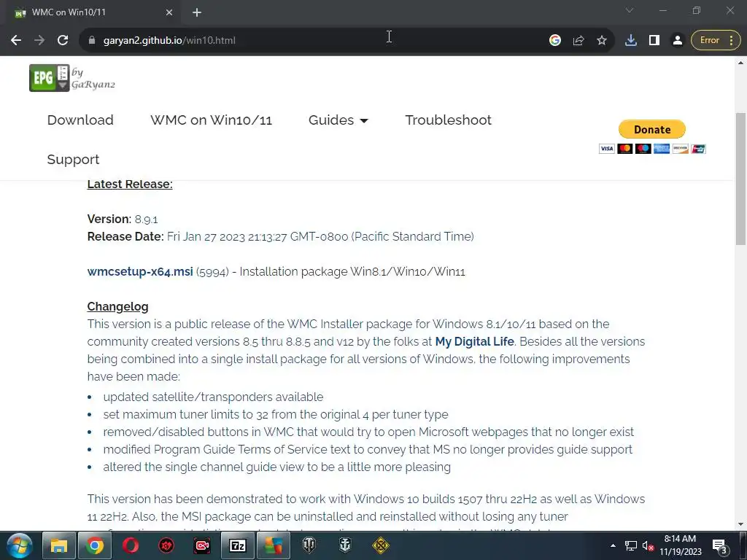Viewport: 747px width, 560px height.
Task: Click the page vertical scrollbar thumb
Action: (740, 179)
